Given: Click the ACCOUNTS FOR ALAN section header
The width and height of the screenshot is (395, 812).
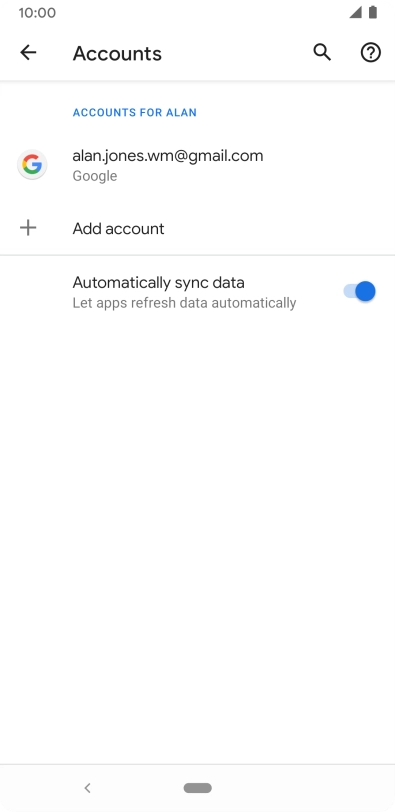Looking at the screenshot, I should tap(135, 112).
